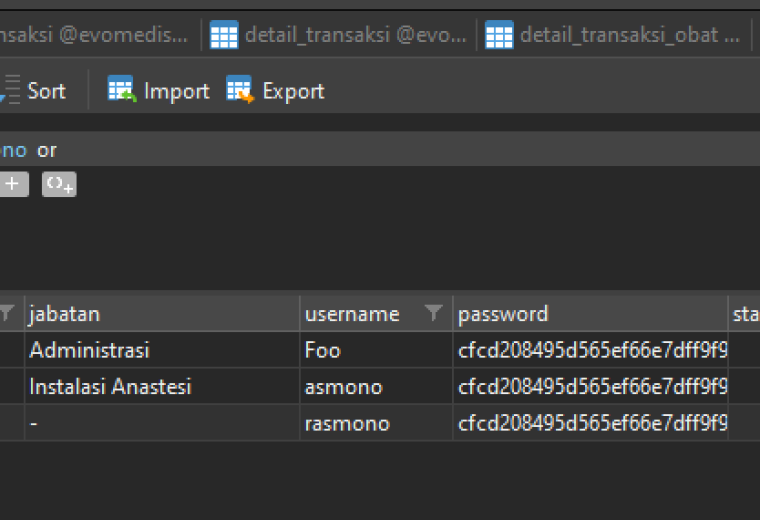Viewport: 760px width, 520px height.
Task: Open filter funnel left of jabatan
Action: point(7,313)
